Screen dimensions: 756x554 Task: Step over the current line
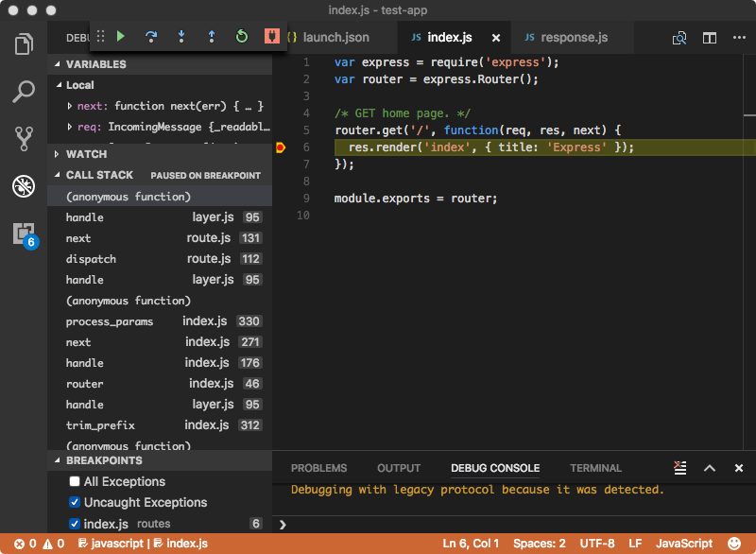pyautogui.click(x=151, y=36)
